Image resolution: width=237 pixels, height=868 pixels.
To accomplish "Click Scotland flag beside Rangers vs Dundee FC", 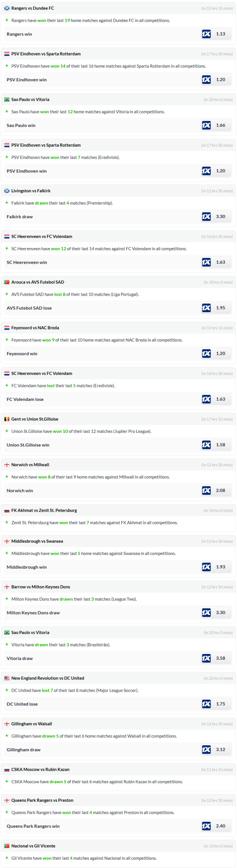I will (x=7, y=8).
